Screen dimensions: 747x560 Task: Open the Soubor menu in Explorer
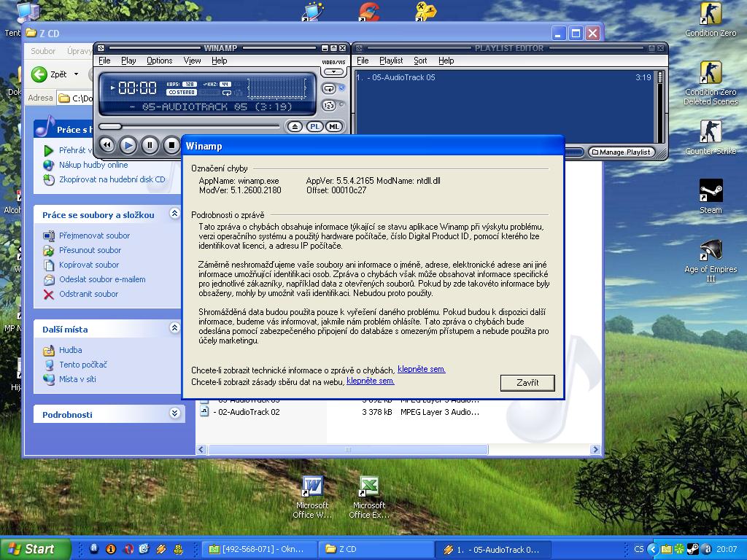43,51
